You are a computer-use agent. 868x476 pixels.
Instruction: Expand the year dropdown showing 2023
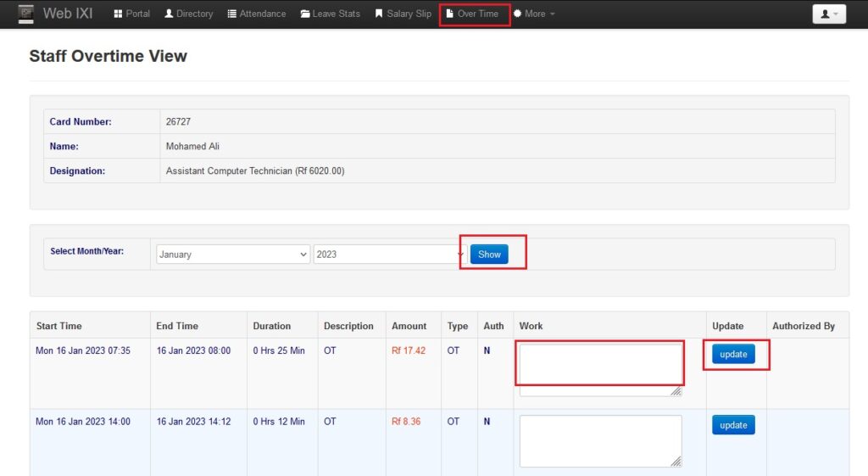pyautogui.click(x=388, y=255)
